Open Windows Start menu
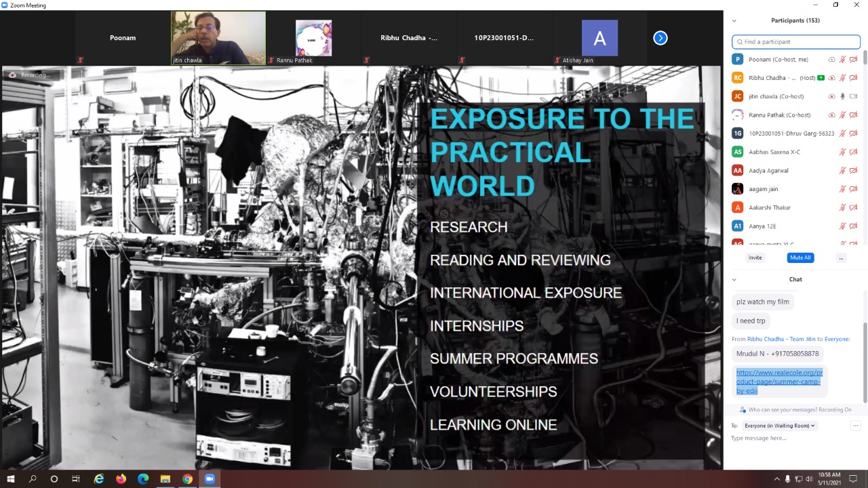 [x=11, y=479]
